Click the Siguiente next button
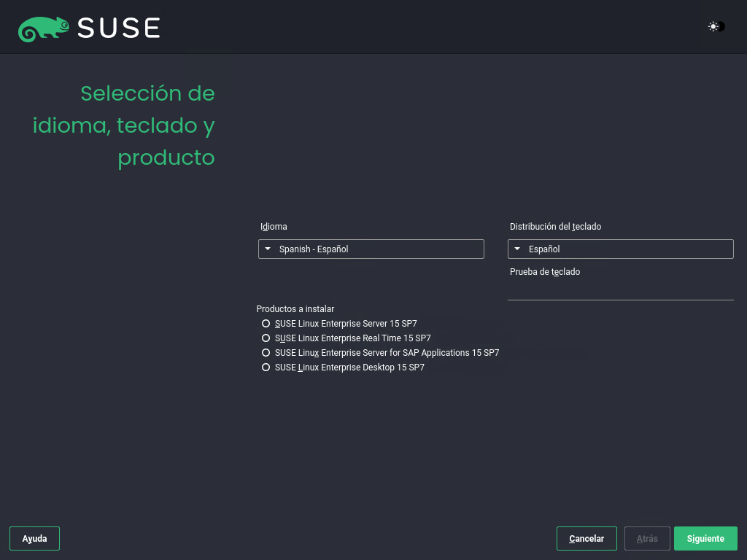 click(x=705, y=539)
